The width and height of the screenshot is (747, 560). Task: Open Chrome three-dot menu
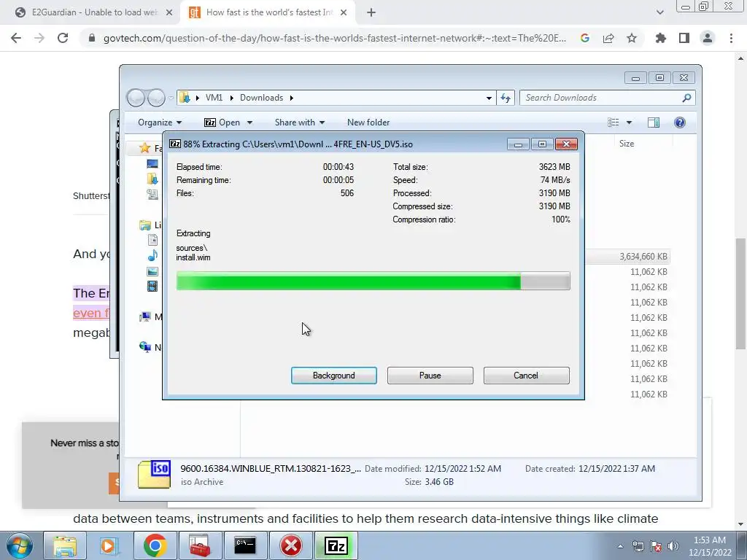click(731, 38)
